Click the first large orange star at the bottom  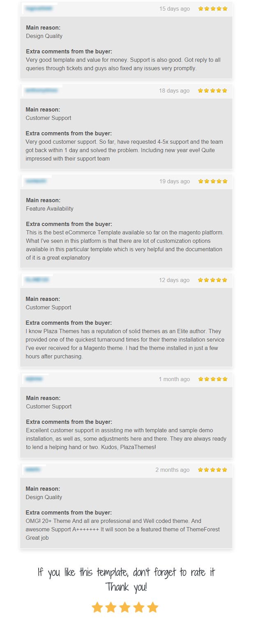tap(97, 607)
